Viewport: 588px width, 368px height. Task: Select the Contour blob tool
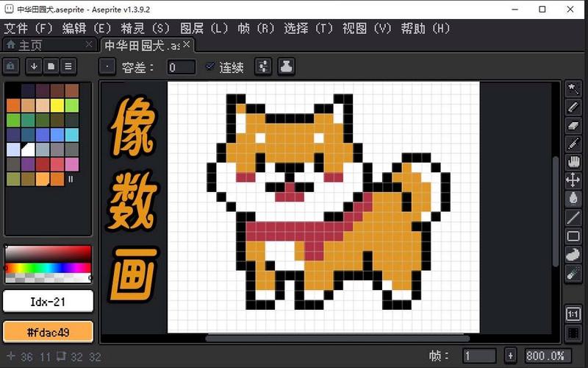click(x=573, y=255)
